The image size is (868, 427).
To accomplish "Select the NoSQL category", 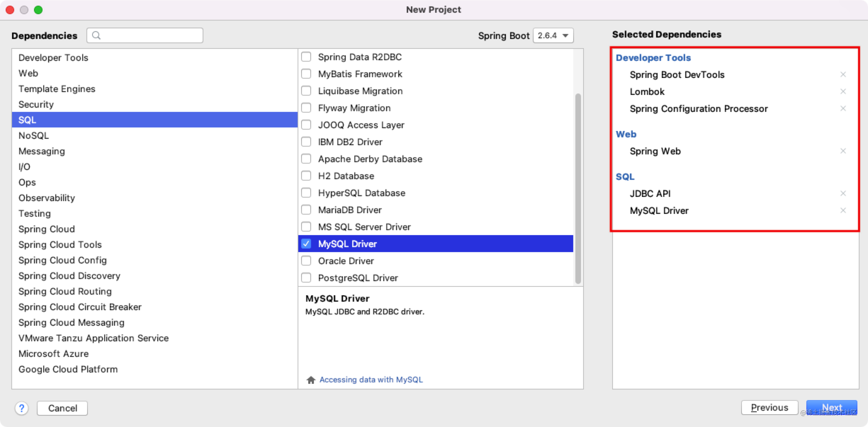I will tap(34, 135).
